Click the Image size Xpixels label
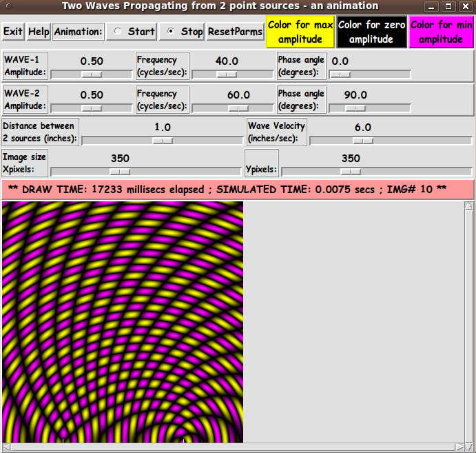Image resolution: width=476 pixels, height=453 pixels. click(25, 163)
